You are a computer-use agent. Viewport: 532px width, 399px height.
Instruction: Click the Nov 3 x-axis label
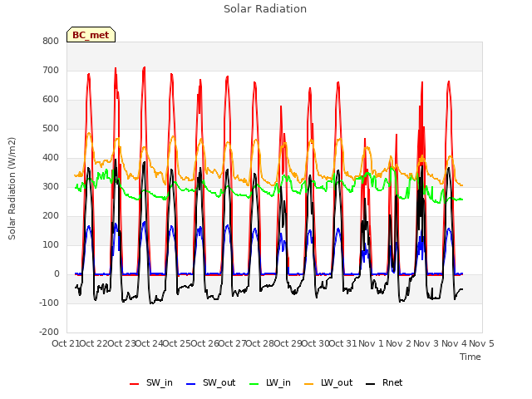(x=426, y=343)
